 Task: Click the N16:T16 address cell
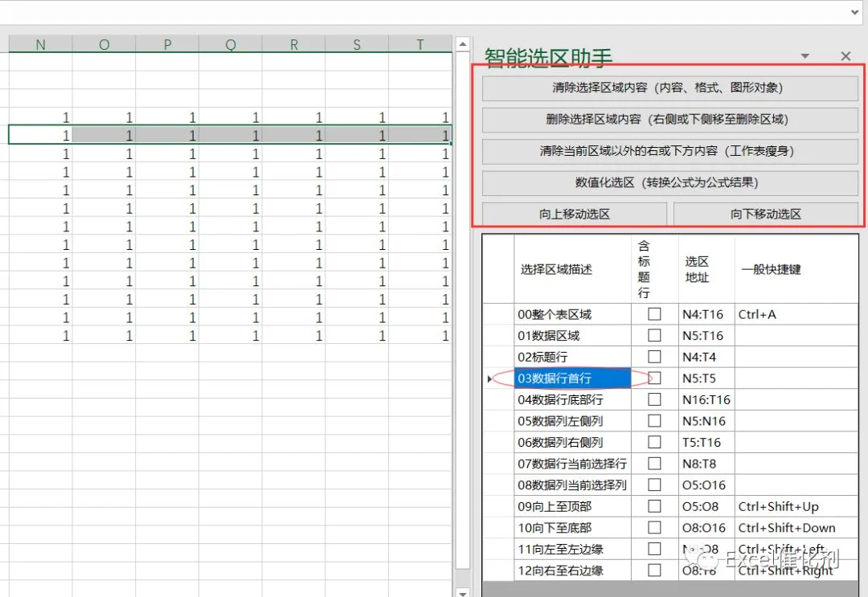(x=706, y=399)
